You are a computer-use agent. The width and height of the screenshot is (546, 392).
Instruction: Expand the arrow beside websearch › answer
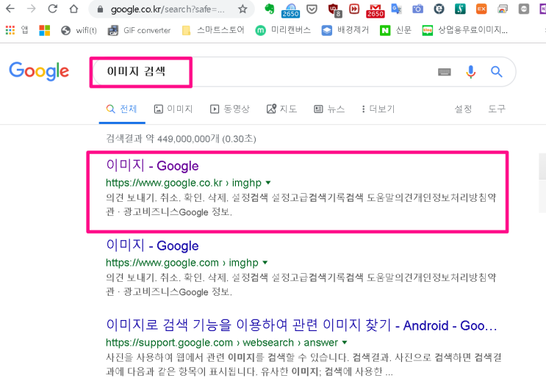pyautogui.click(x=345, y=343)
